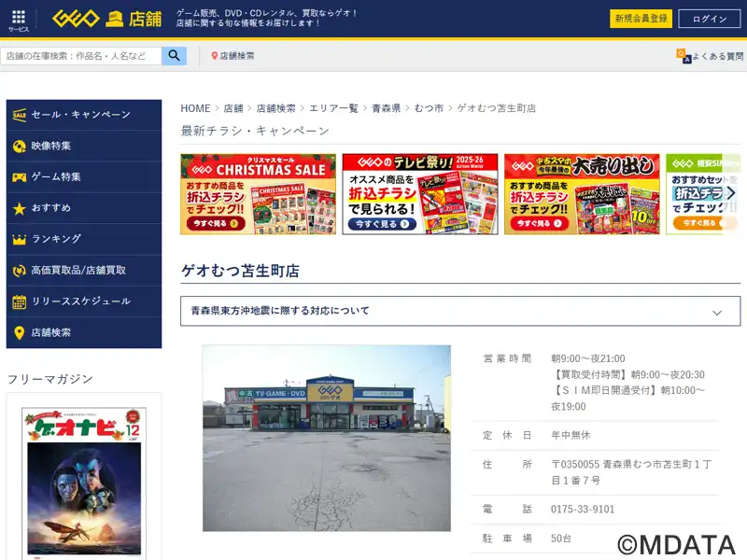
Task: Go to むつ市 breadcrumb
Action: 429,108
